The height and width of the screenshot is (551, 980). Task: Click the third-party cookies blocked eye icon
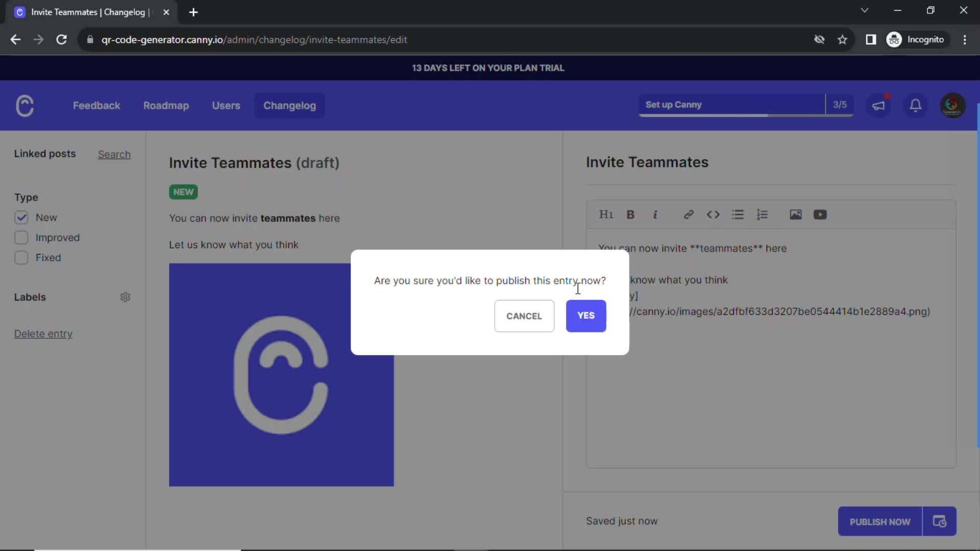click(819, 39)
